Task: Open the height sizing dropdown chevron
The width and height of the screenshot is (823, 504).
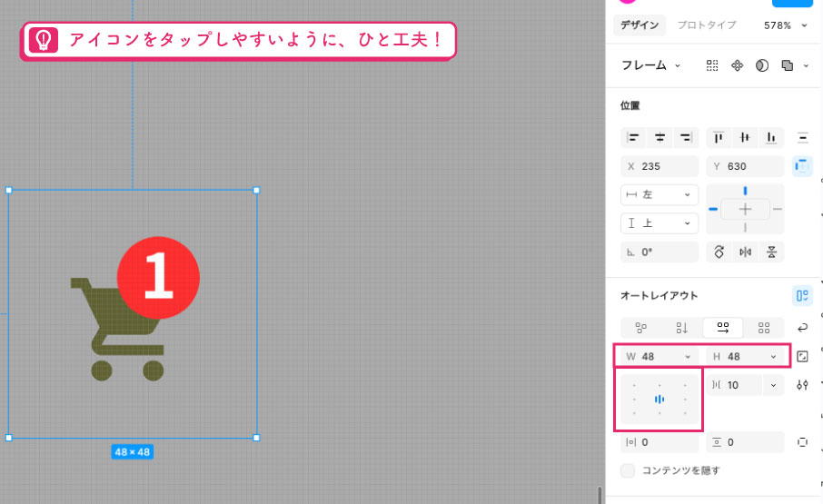Action: 773,357
